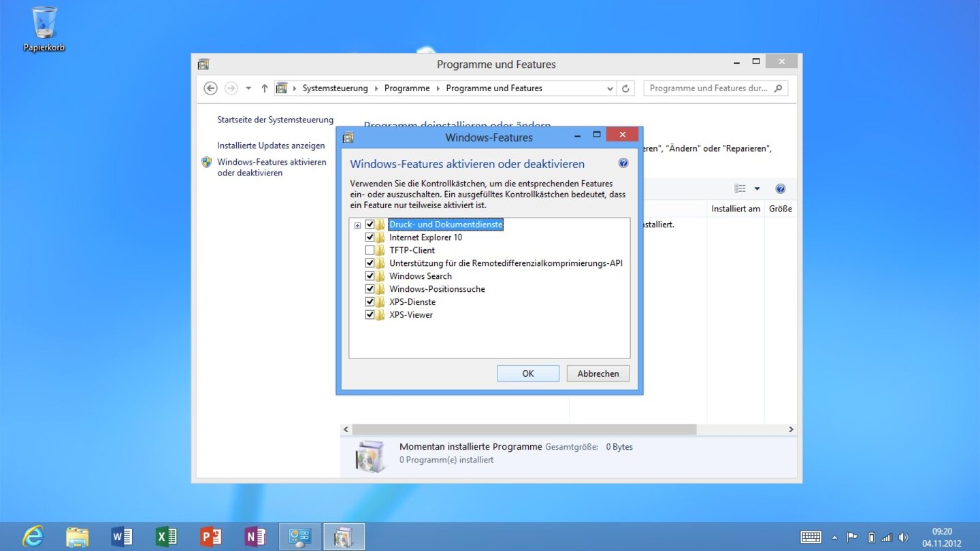Click the view options icon in toolbar

[x=740, y=188]
